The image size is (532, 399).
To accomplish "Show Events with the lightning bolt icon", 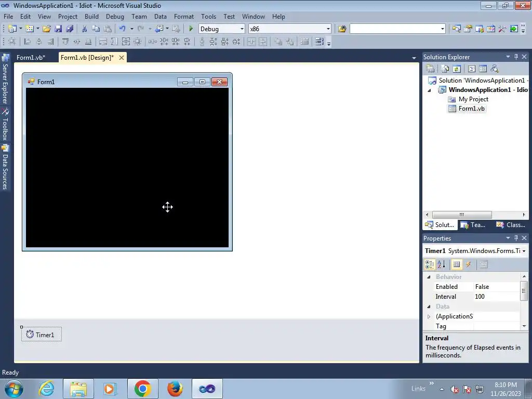I will coord(468,264).
